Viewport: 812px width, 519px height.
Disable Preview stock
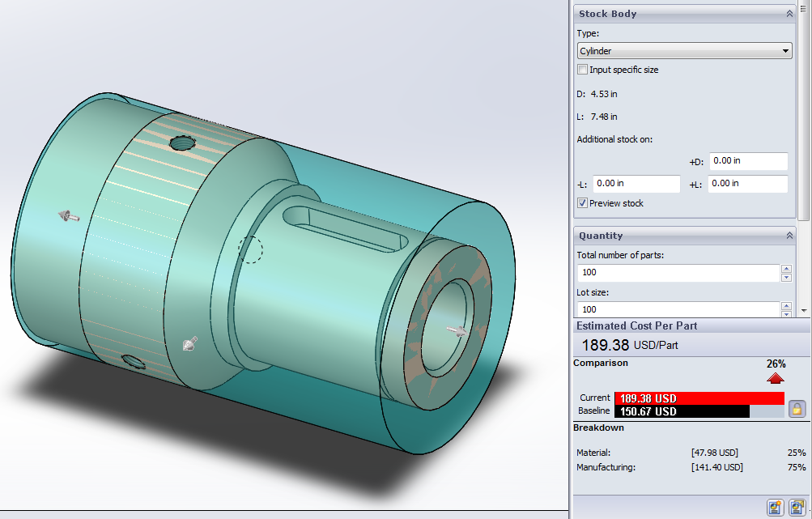coord(581,202)
